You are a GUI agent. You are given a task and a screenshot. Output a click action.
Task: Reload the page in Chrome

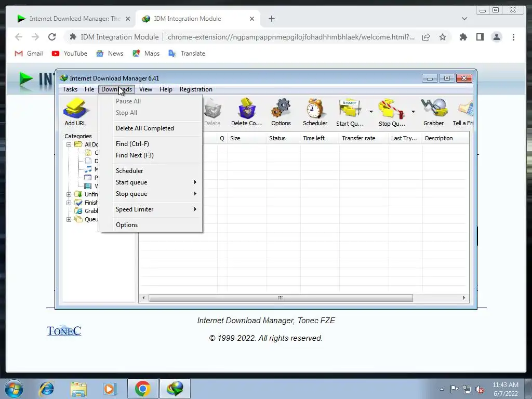click(x=52, y=37)
